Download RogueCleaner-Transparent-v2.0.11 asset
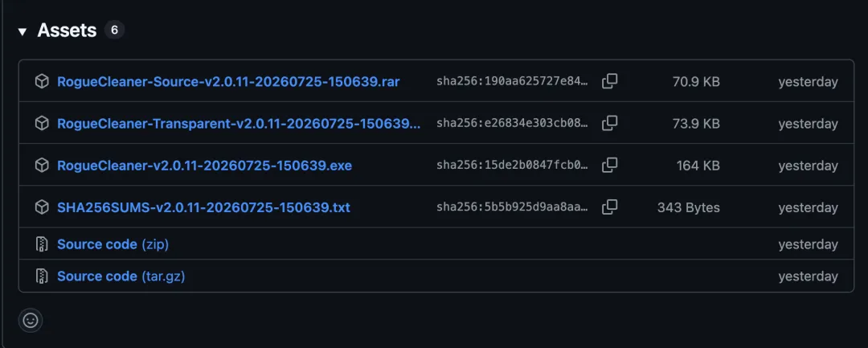This screenshot has height=348, width=868. (x=239, y=124)
